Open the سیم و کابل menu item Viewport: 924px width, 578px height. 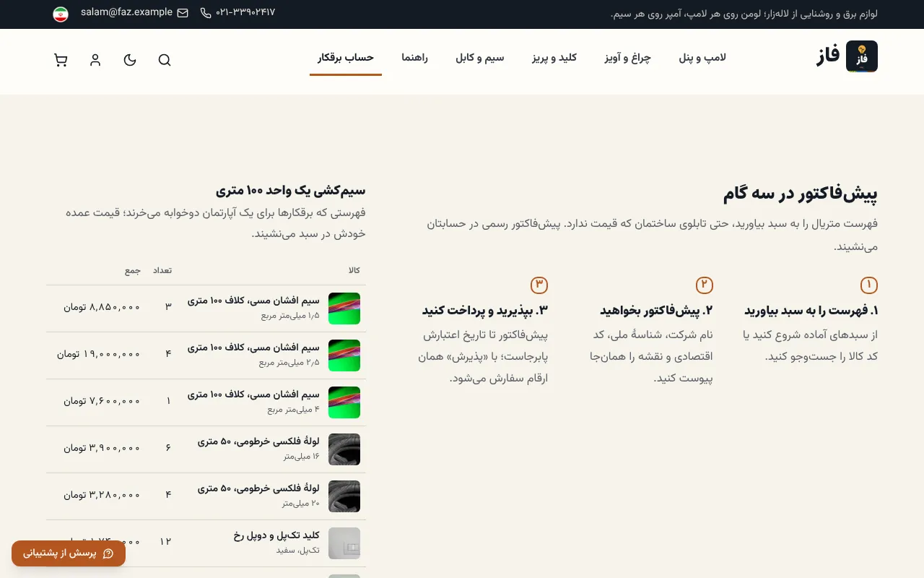click(x=480, y=58)
